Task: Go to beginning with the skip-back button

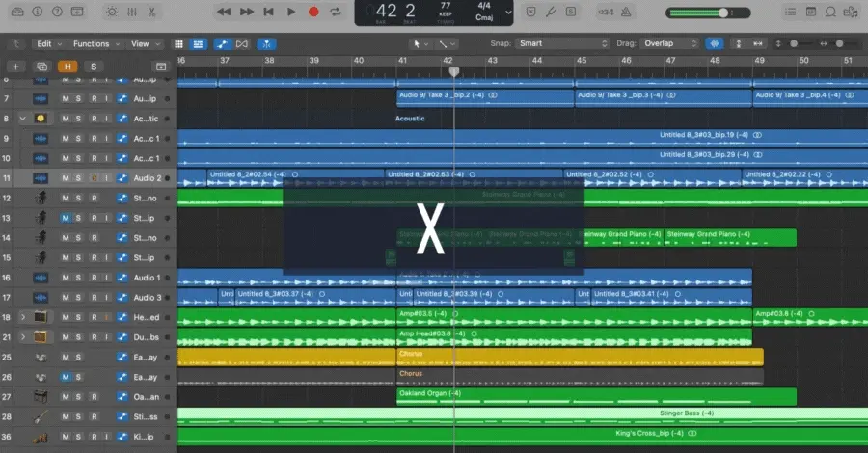Action: point(268,12)
